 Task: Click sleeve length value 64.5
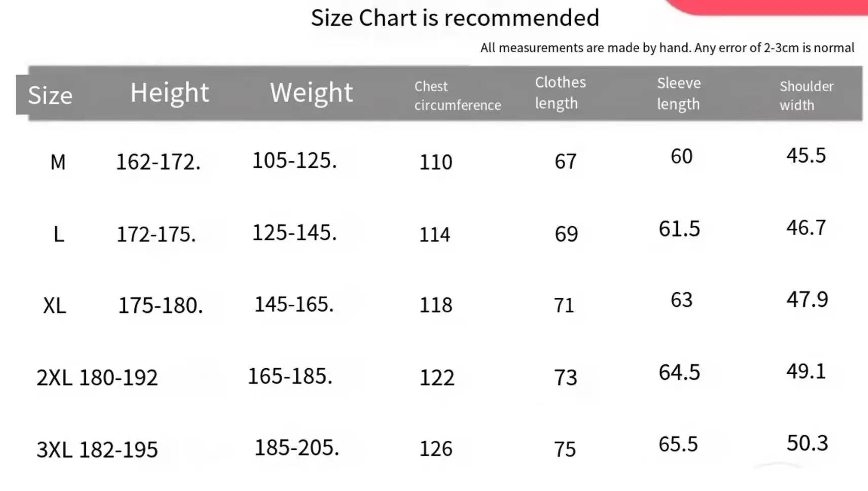point(679,373)
